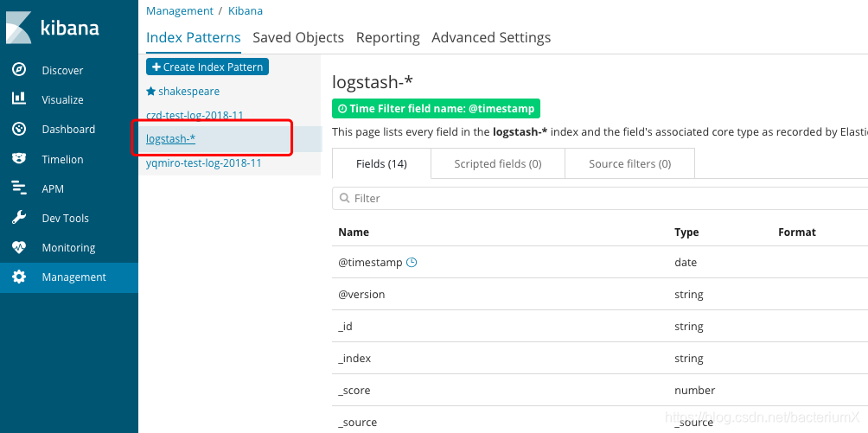This screenshot has height=433, width=868.
Task: Click the Create Index Pattern button
Action: click(207, 67)
